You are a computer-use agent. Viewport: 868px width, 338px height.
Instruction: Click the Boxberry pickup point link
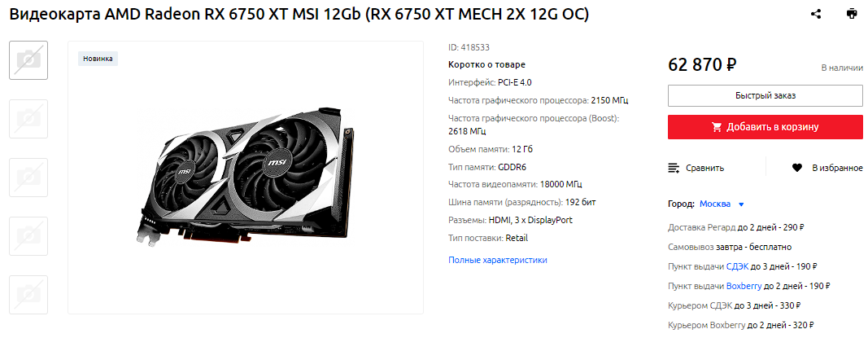[744, 287]
